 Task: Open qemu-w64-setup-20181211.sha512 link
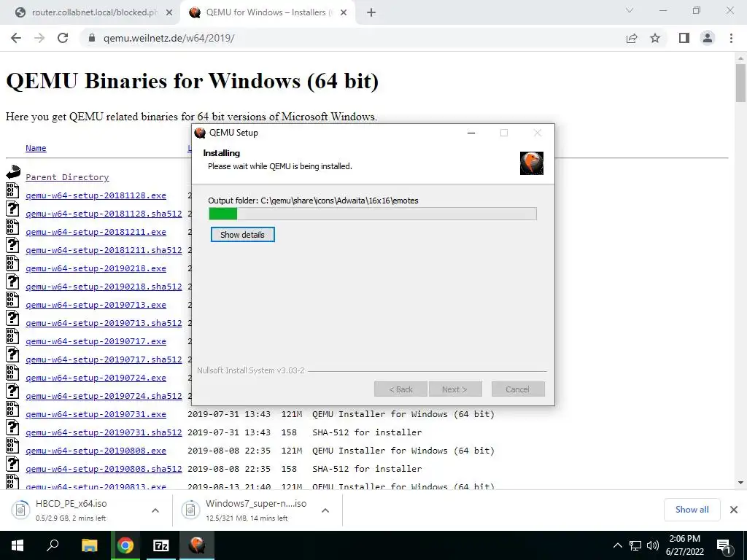pos(104,251)
